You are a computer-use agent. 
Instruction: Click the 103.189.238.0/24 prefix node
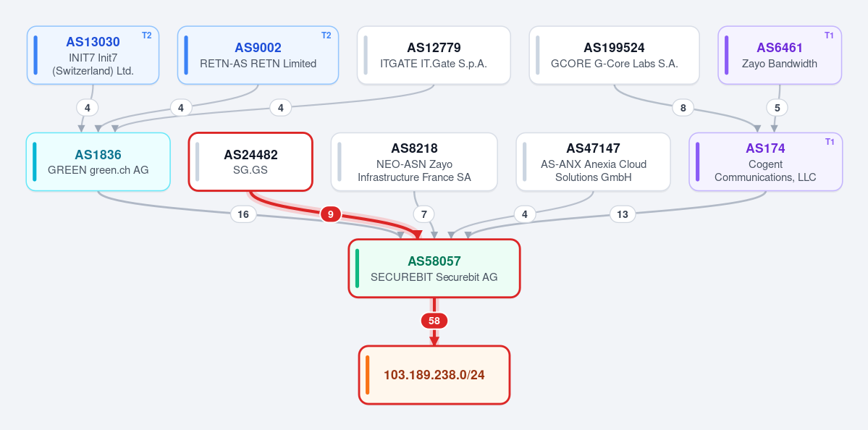pos(434,375)
